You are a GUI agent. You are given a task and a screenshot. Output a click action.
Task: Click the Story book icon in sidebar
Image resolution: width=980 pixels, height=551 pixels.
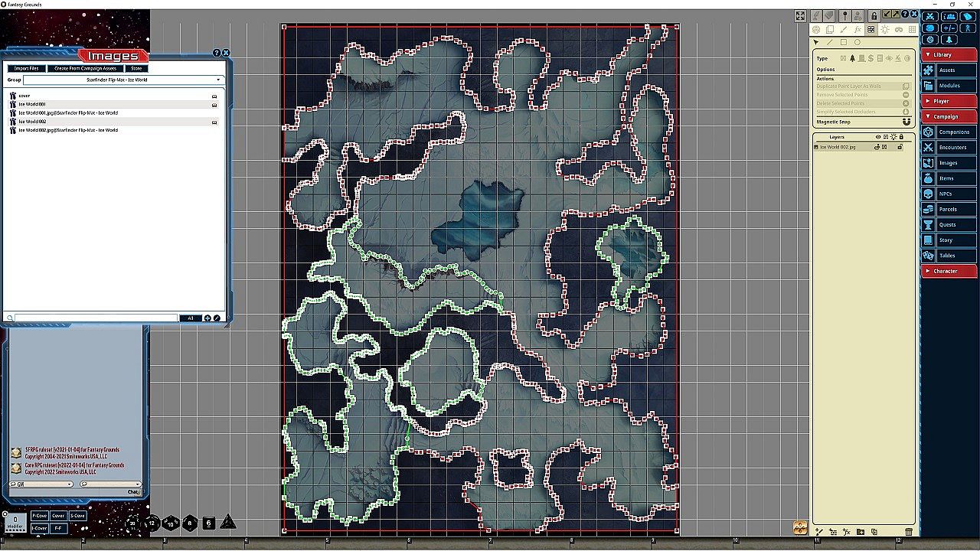click(929, 240)
